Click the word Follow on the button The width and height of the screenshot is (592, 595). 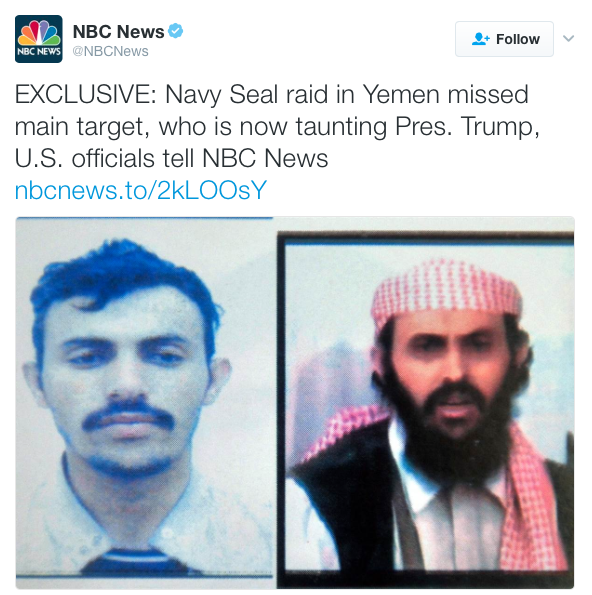point(518,39)
